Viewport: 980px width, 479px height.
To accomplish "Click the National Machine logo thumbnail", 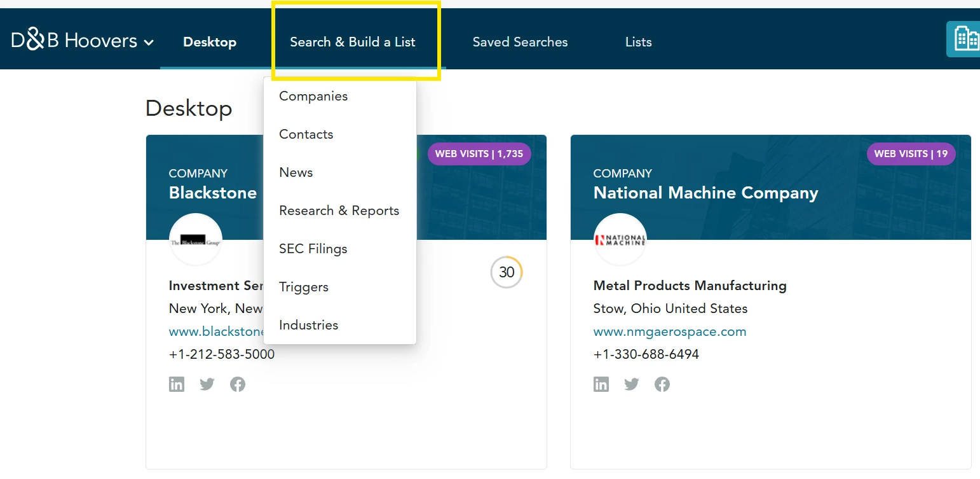I will (620, 240).
